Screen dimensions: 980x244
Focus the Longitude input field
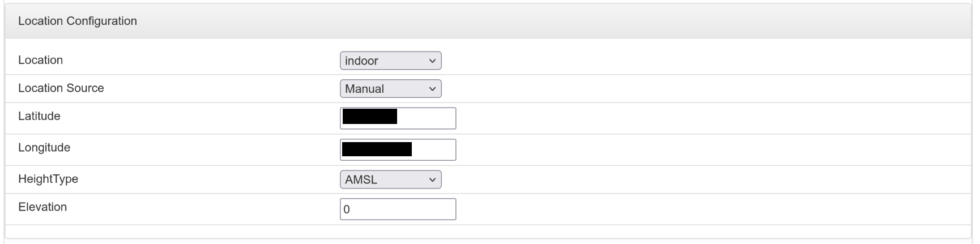pos(398,149)
